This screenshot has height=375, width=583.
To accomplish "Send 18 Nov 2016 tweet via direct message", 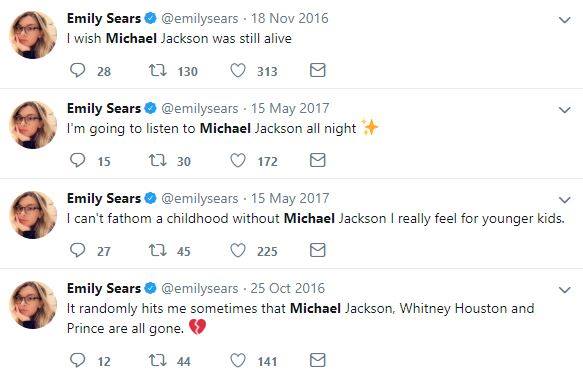I will point(318,70).
